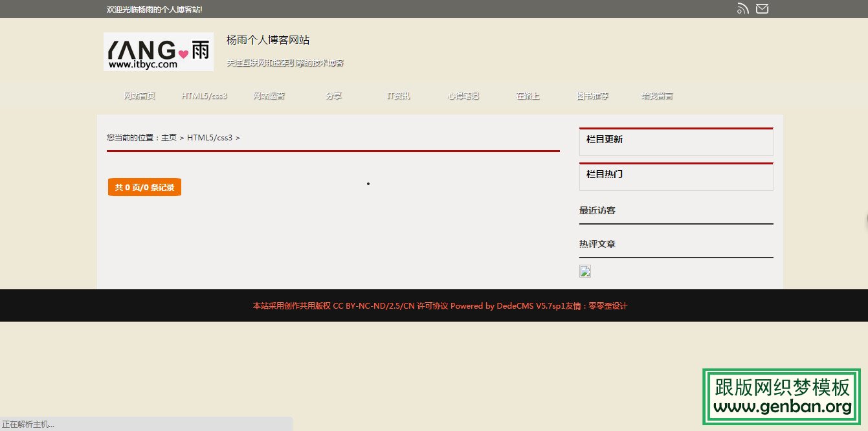
Task: Visit the 心得笔记 section
Action: coord(463,95)
